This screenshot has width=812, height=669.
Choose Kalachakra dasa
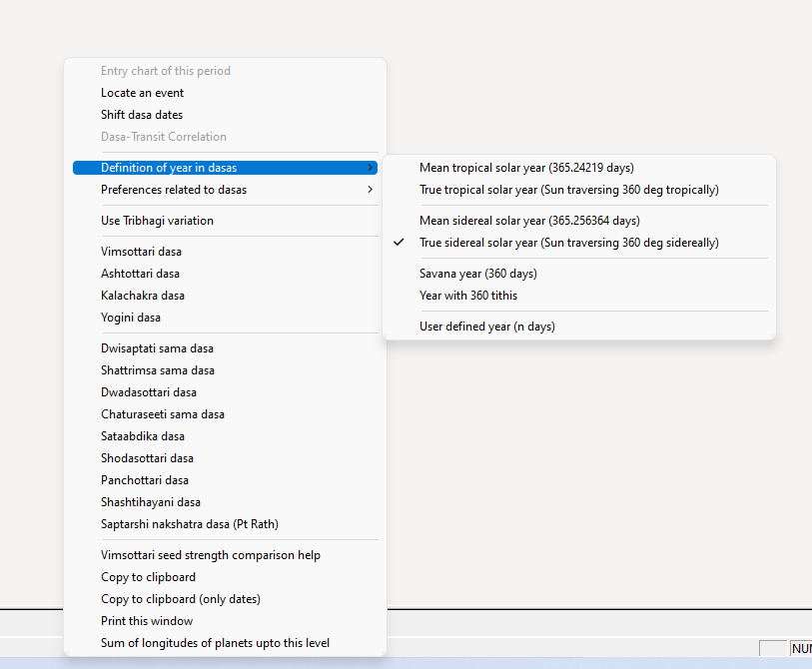click(x=226, y=296)
